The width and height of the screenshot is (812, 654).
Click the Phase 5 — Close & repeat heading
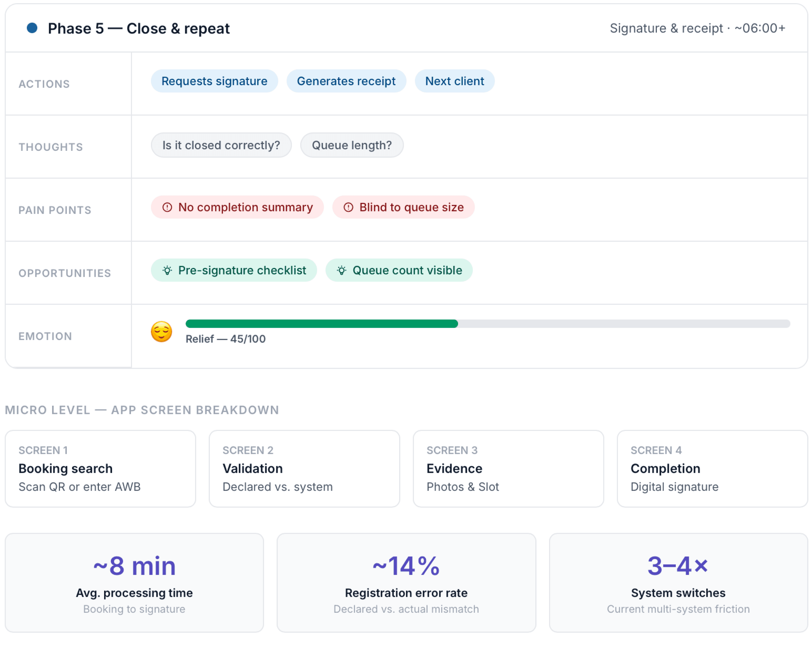pos(139,28)
